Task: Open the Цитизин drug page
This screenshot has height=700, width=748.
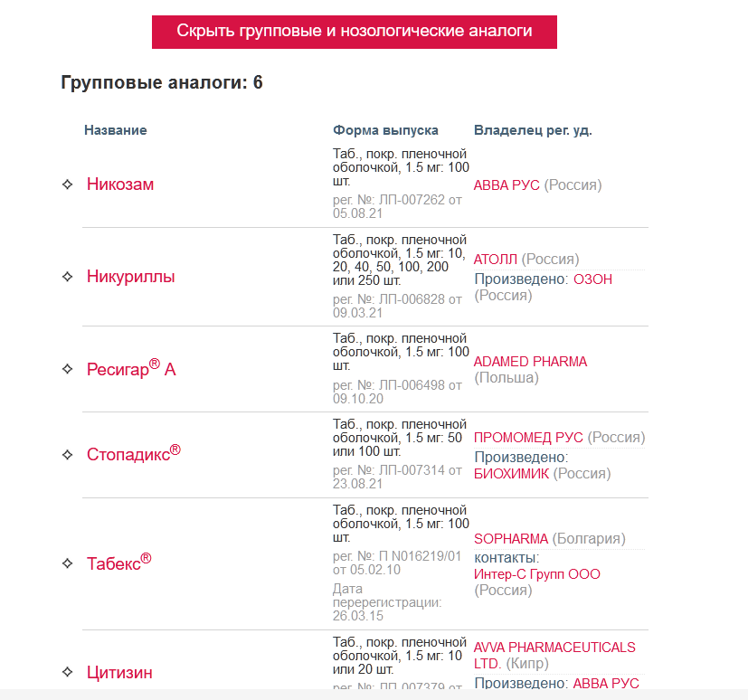Action: pyautogui.click(x=119, y=673)
